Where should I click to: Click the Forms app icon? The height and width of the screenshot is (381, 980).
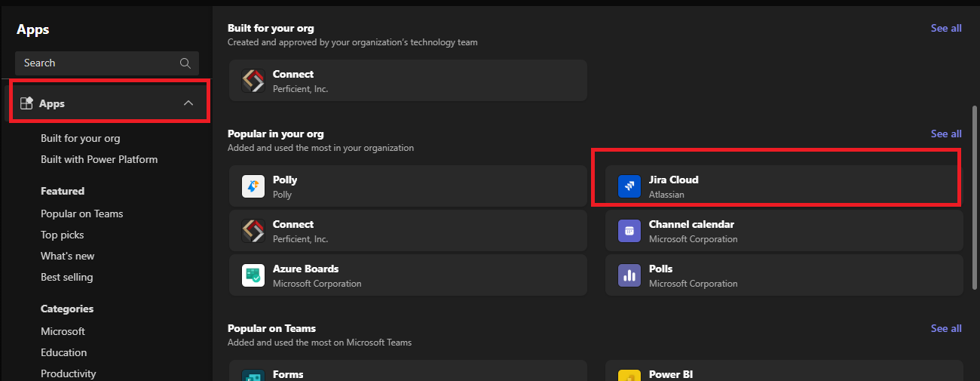pyautogui.click(x=253, y=375)
